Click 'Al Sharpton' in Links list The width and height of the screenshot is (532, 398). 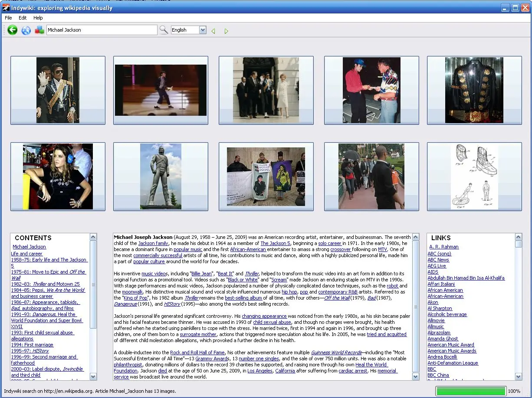[440, 308]
